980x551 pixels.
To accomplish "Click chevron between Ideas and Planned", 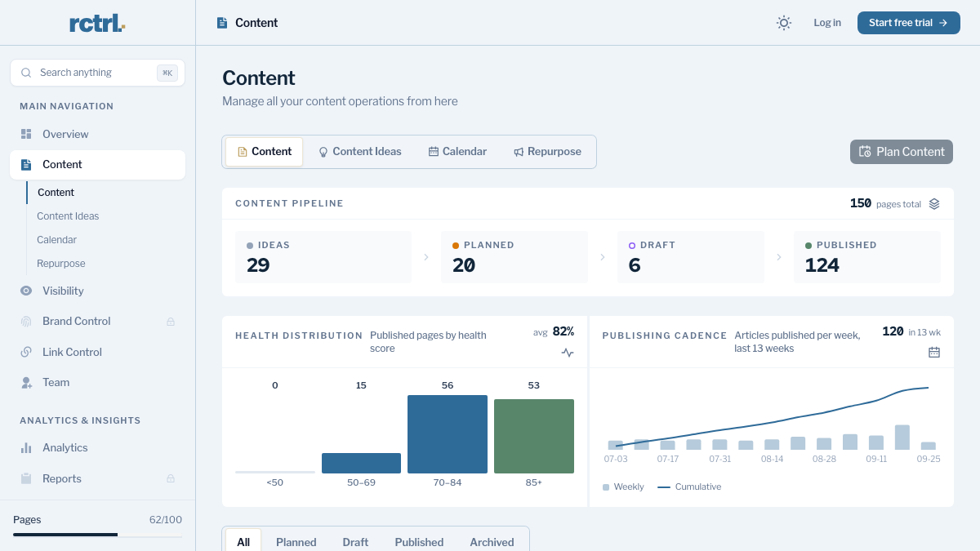I will click(426, 257).
